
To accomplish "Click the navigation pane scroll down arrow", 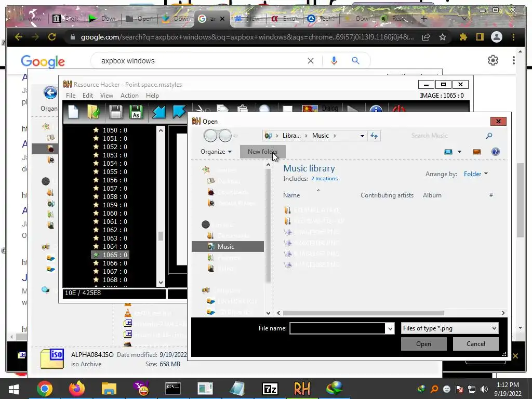I will tap(268, 313).
